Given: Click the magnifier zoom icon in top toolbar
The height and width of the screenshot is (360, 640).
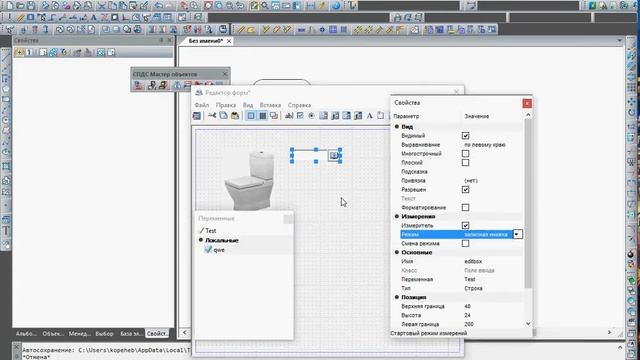Looking at the screenshot, I should (x=265, y=6).
